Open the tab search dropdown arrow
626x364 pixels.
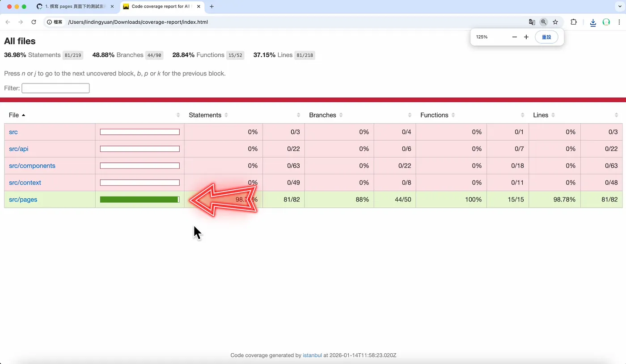(620, 7)
